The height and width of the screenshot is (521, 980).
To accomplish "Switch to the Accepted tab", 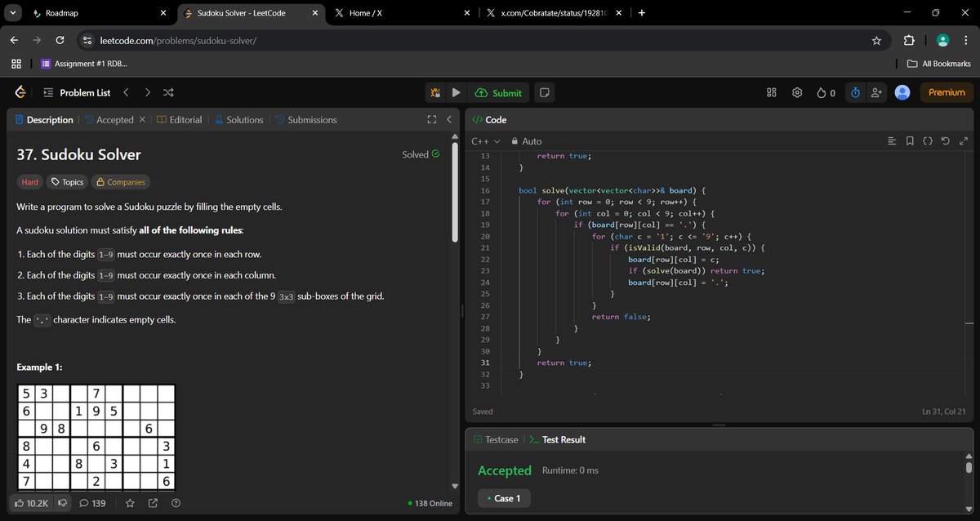I will coord(108,119).
